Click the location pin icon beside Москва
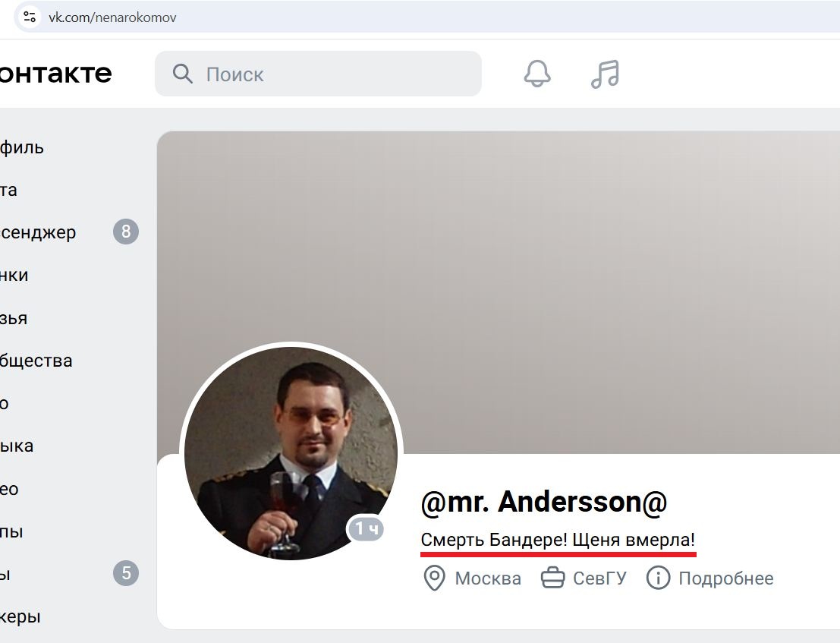The image size is (840, 643). point(433,578)
